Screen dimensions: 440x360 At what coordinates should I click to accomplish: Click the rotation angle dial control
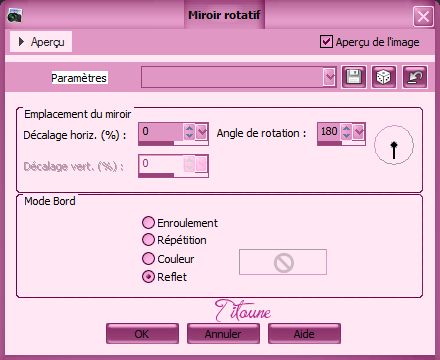click(x=394, y=145)
